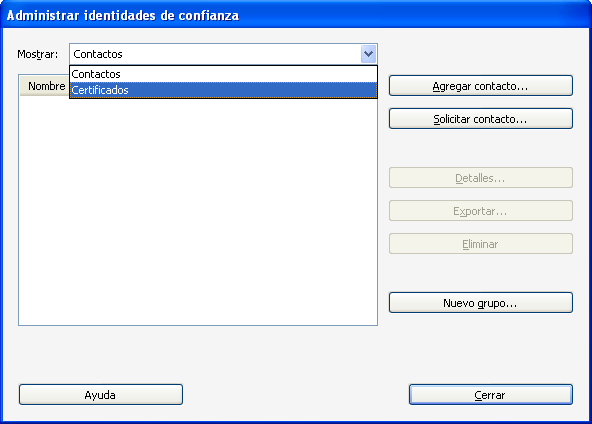This screenshot has height=424, width=592.
Task: Click the disabled Detalles button
Action: coord(481,178)
